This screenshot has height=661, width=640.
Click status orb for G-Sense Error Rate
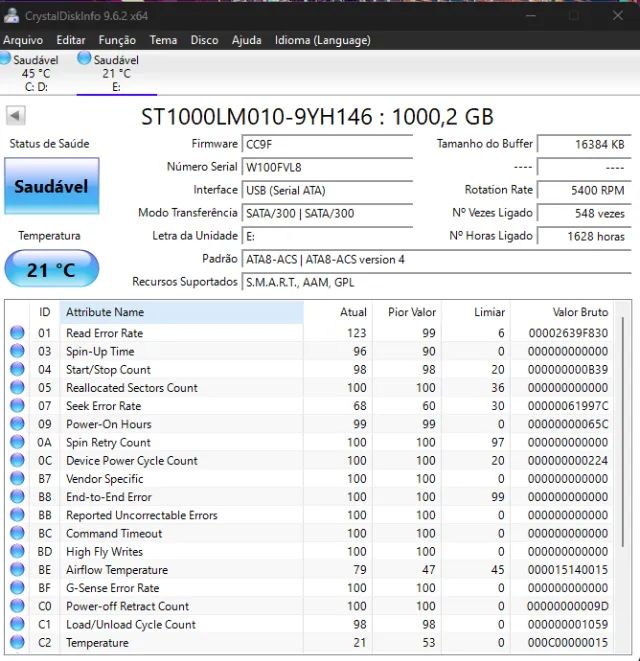(x=17, y=587)
